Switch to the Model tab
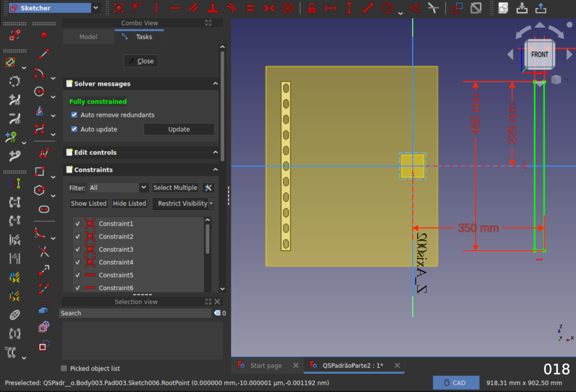 point(88,37)
